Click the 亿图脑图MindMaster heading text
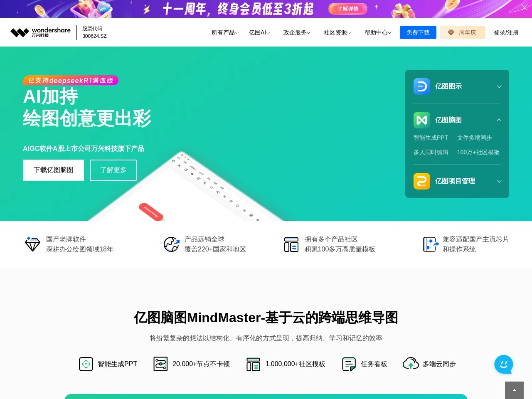 point(266,318)
